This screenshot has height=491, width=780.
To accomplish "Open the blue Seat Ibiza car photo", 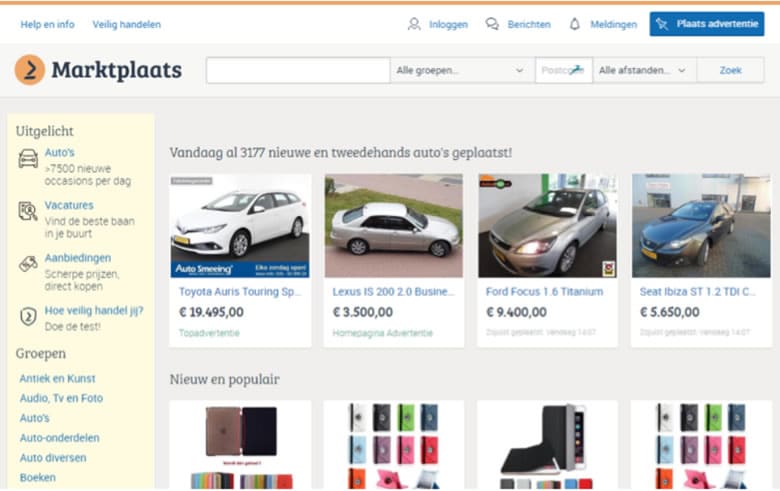I will 701,225.
